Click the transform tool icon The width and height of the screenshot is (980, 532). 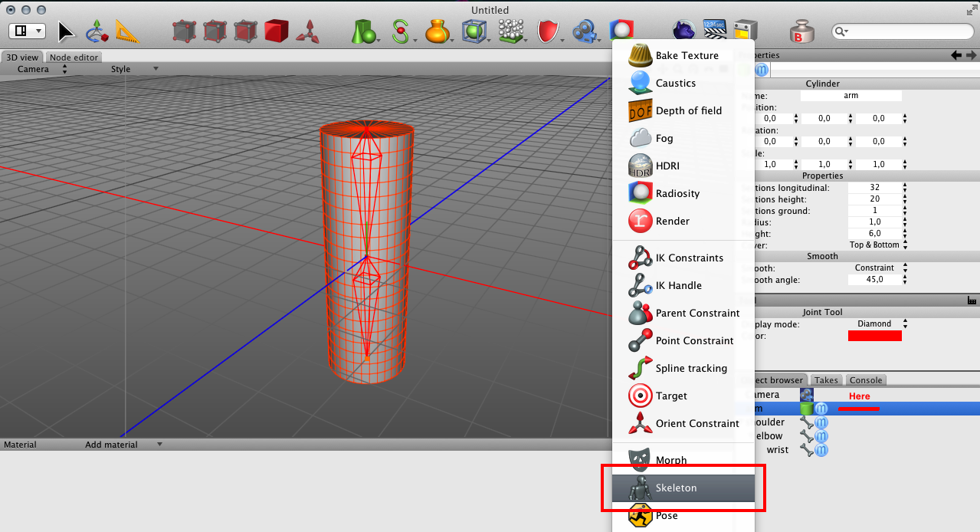tap(97, 31)
